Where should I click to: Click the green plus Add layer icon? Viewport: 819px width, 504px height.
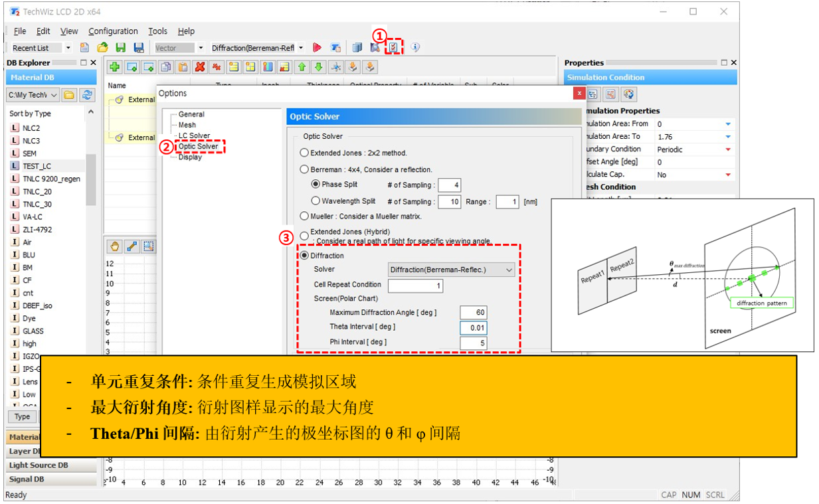[114, 67]
